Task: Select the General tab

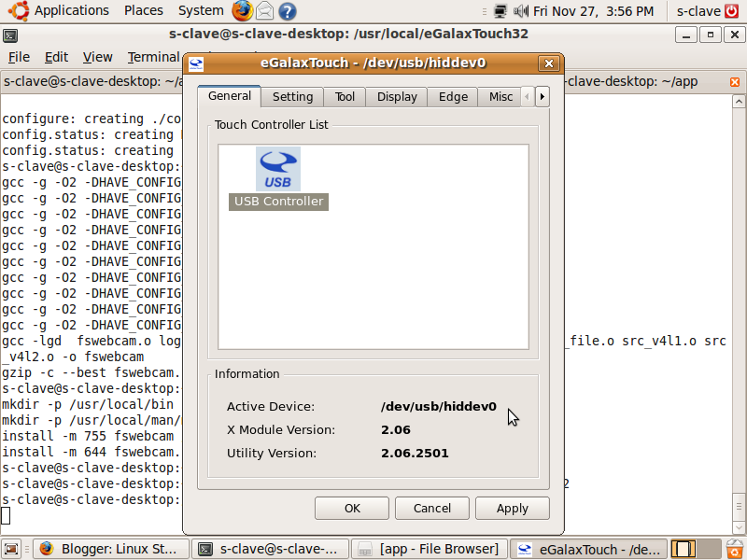Action: (x=230, y=96)
